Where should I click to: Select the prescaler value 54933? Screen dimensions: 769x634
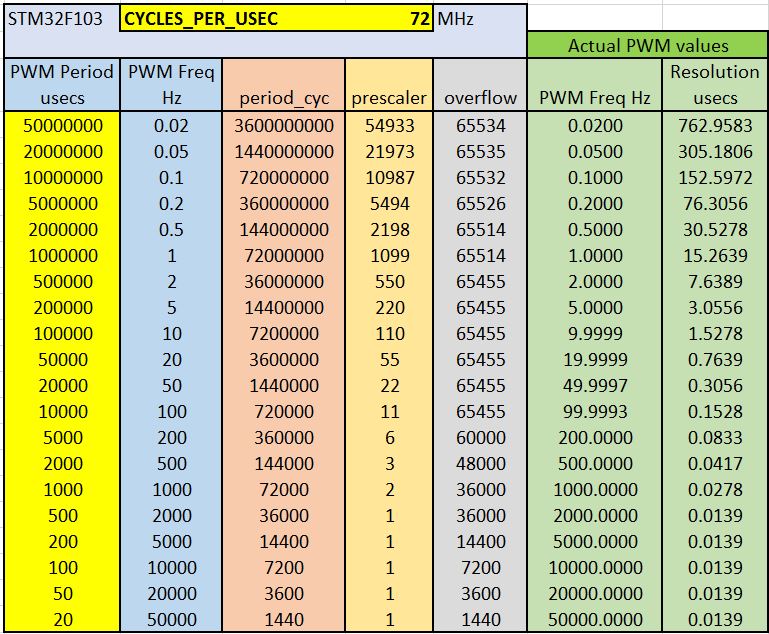[x=389, y=125]
